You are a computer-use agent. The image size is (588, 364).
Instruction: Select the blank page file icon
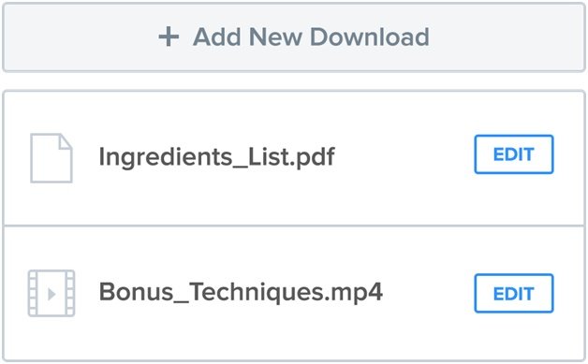pos(51,158)
